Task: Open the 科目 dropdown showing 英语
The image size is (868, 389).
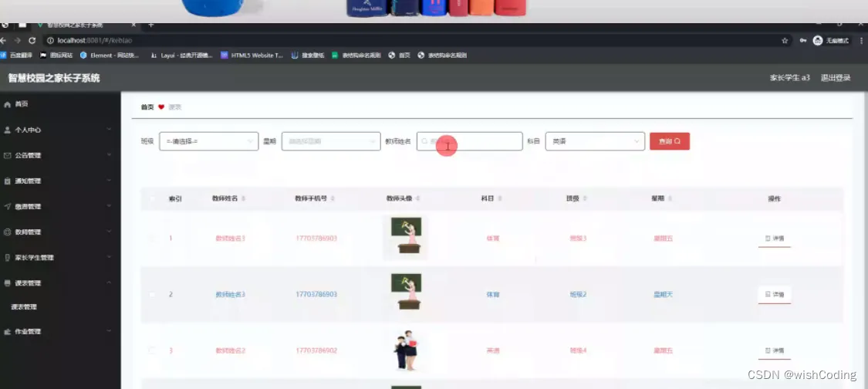Action: (x=595, y=141)
